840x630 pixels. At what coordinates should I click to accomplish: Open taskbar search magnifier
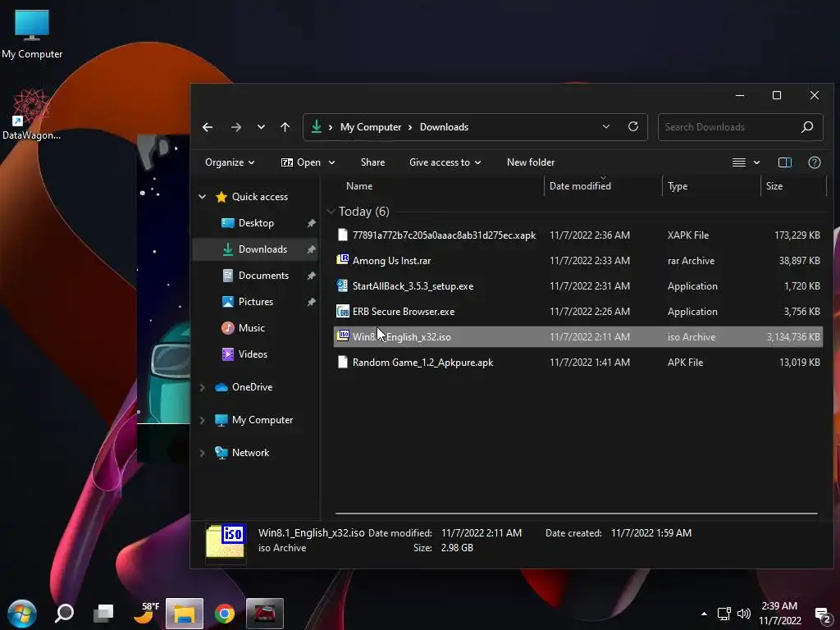tap(64, 613)
